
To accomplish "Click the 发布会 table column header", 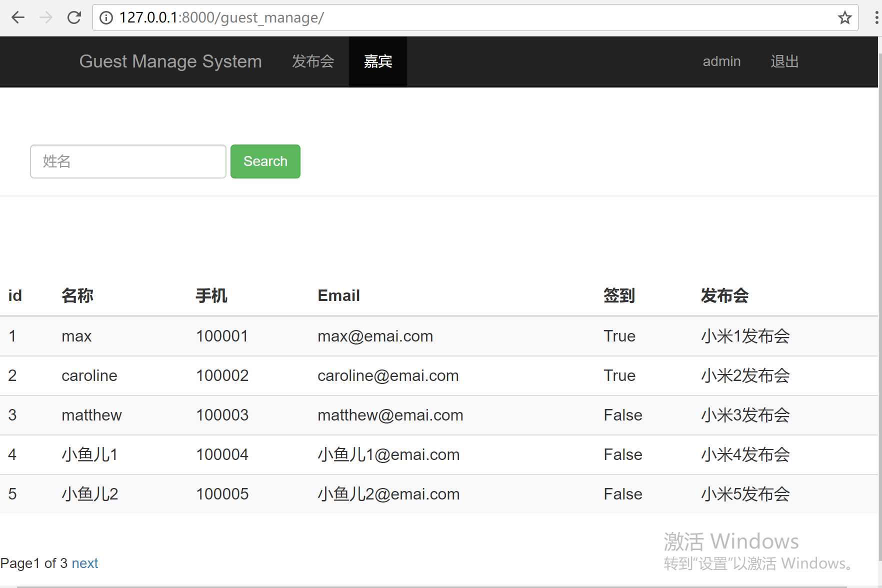I will pos(724,295).
